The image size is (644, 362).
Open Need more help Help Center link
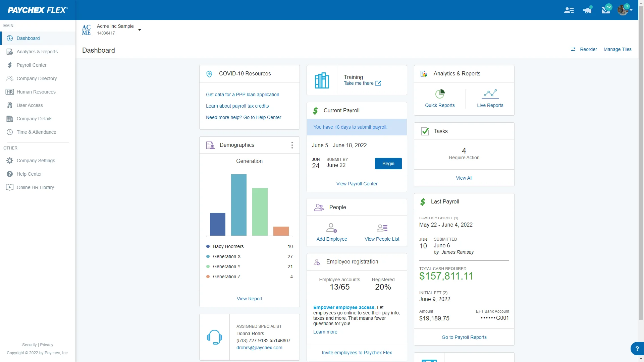pos(244,117)
